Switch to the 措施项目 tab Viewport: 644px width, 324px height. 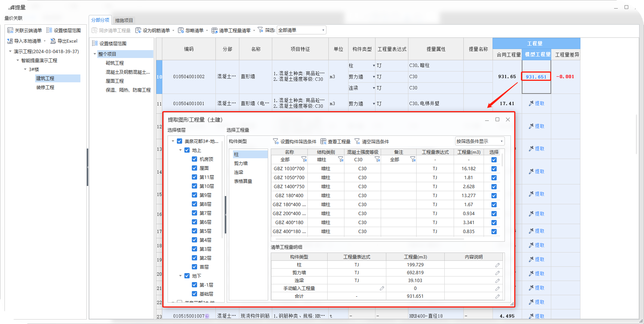[124, 20]
